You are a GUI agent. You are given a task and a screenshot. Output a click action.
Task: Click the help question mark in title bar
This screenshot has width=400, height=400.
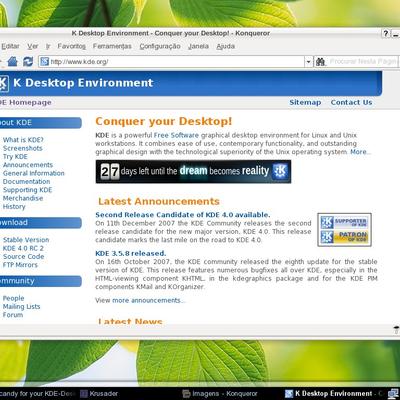click(x=386, y=33)
